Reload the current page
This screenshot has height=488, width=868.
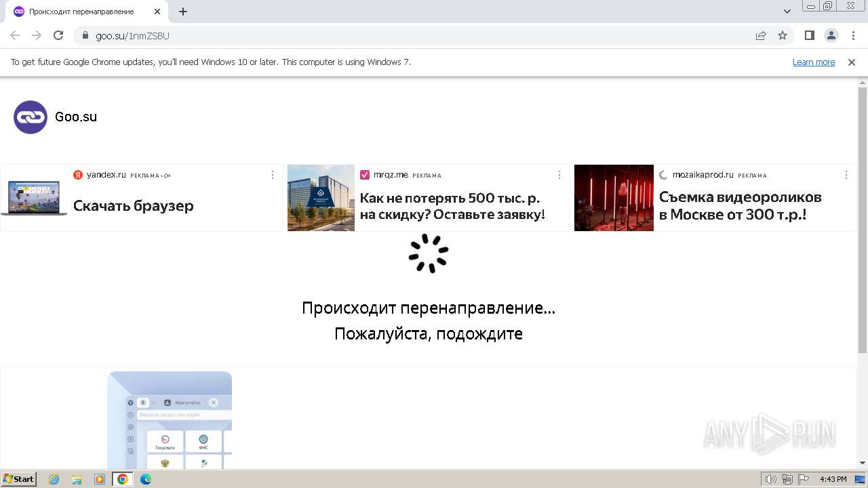tap(58, 35)
